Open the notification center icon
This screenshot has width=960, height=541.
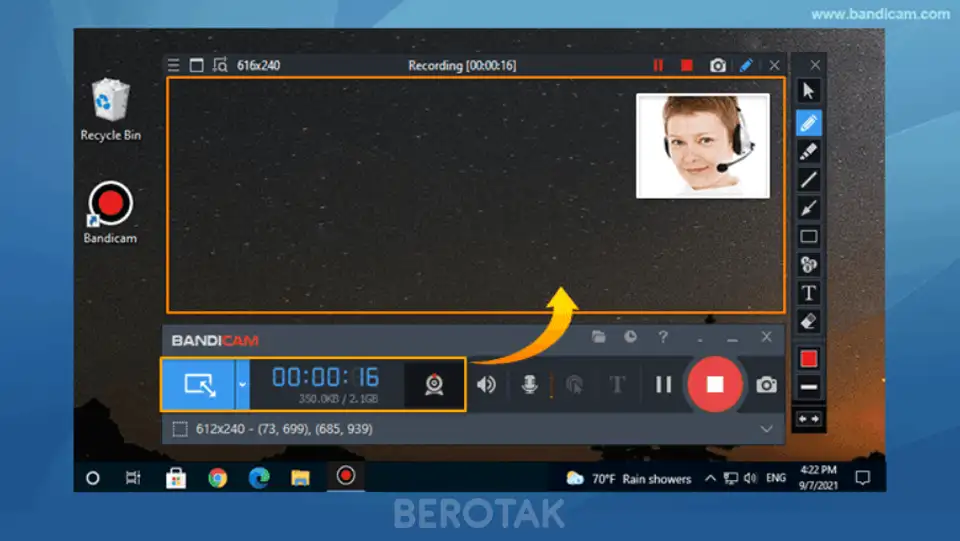[863, 477]
